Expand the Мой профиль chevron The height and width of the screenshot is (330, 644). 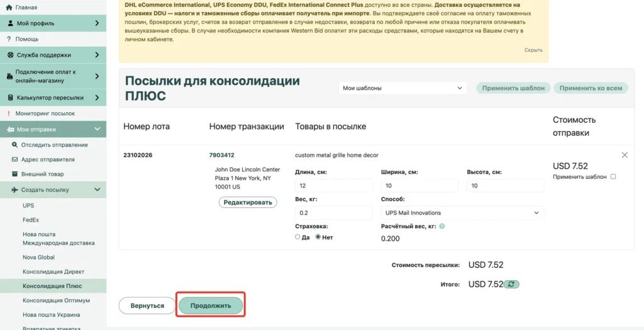pyautogui.click(x=97, y=23)
